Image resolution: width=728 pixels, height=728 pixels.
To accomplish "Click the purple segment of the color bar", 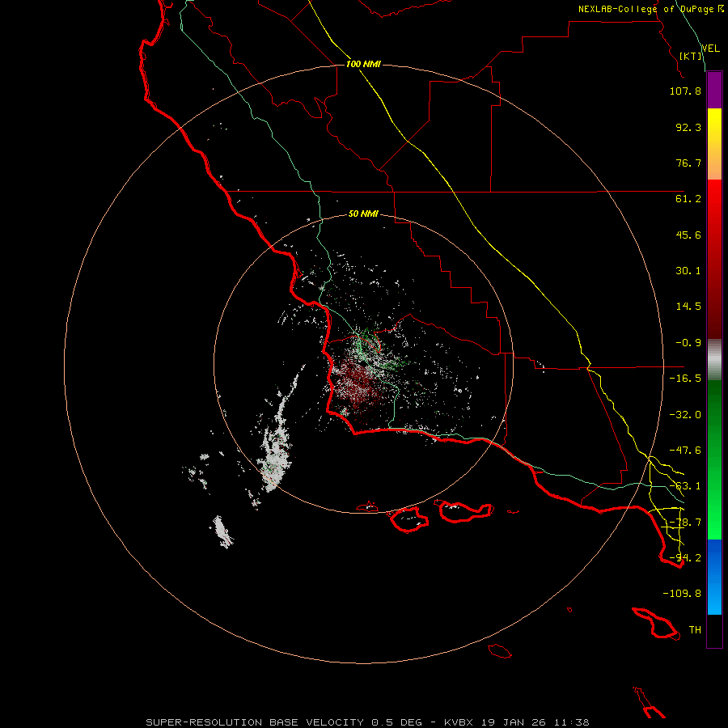I will (714, 90).
